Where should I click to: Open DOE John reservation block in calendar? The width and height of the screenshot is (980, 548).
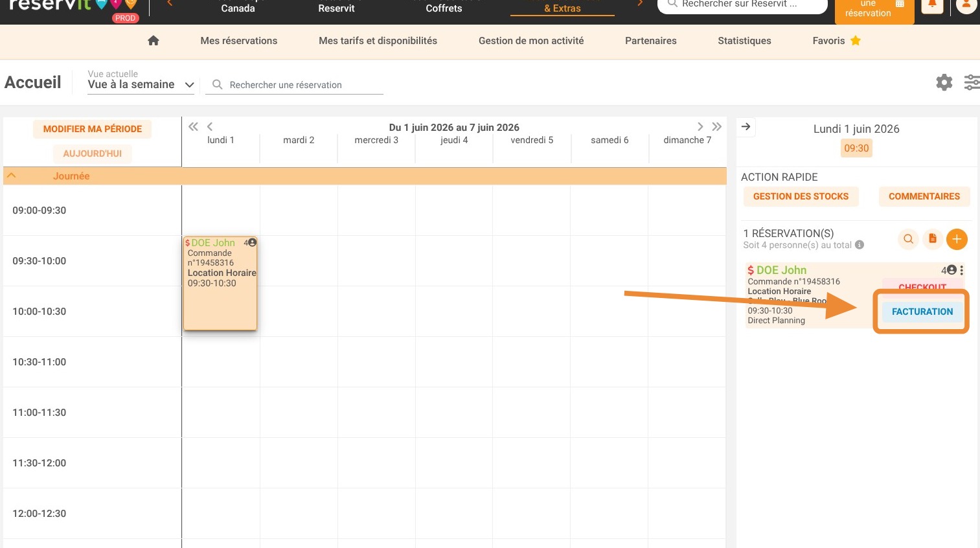pos(220,283)
